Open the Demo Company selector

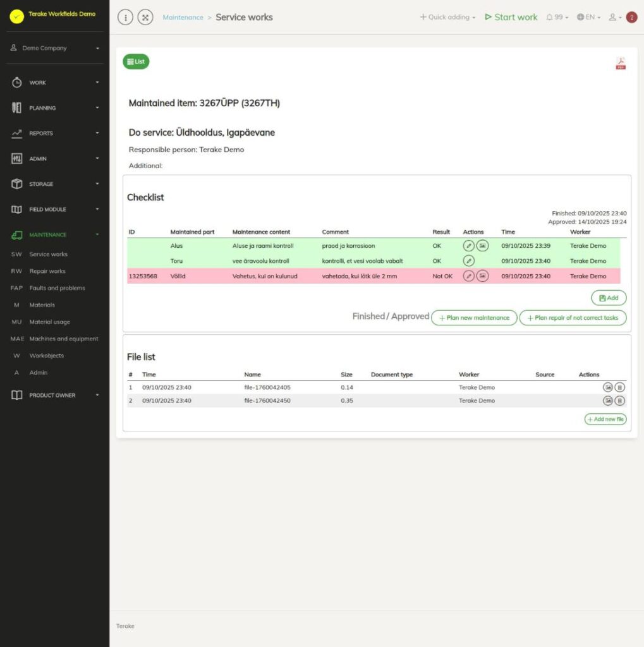pos(55,48)
